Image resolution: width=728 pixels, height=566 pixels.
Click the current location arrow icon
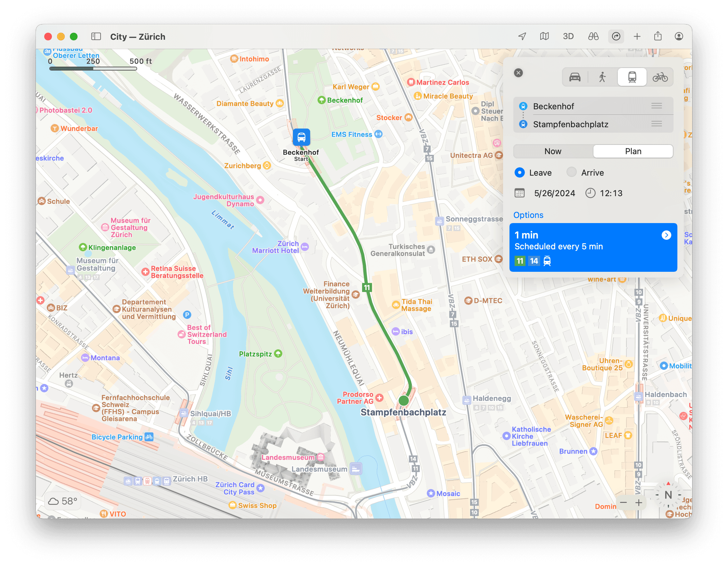click(x=522, y=36)
